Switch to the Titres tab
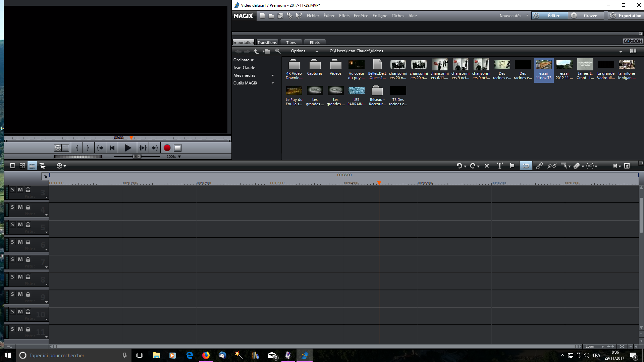Screen dimensions: 644x362 [x=291, y=42]
